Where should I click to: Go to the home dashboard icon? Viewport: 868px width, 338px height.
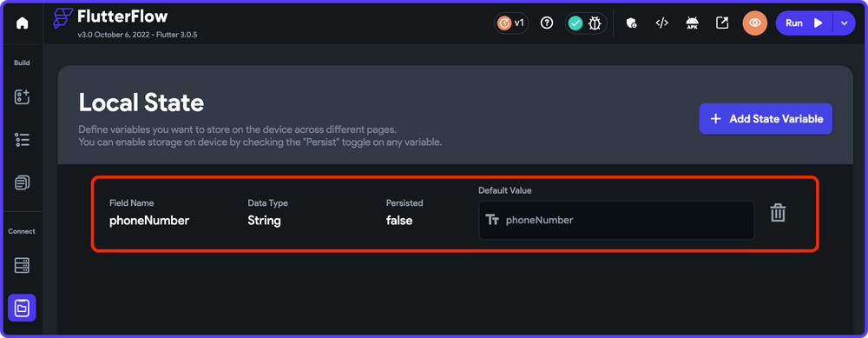click(23, 23)
